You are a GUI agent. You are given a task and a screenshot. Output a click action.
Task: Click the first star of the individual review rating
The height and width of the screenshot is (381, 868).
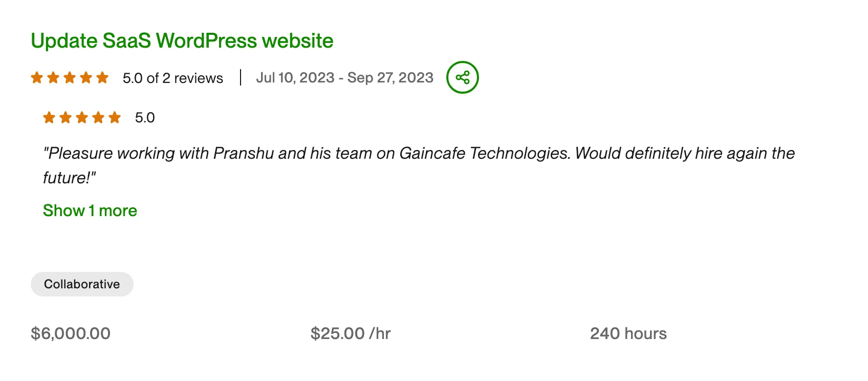tap(49, 118)
